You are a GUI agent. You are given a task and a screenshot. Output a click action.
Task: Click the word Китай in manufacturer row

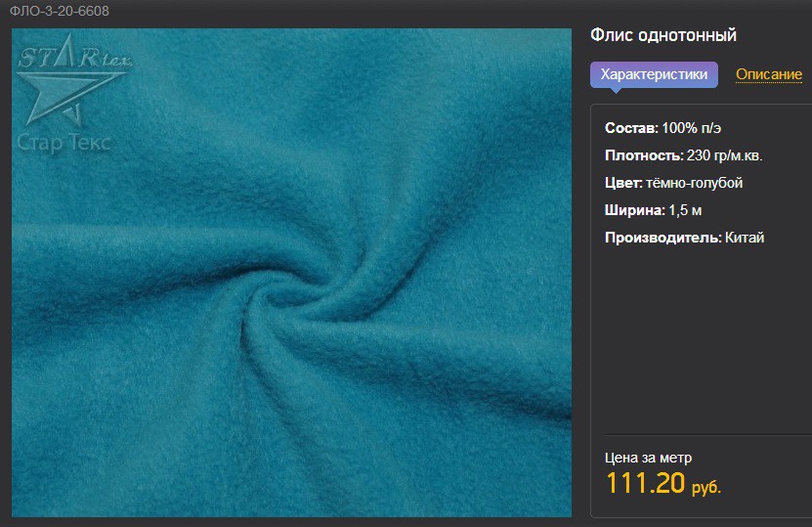745,238
